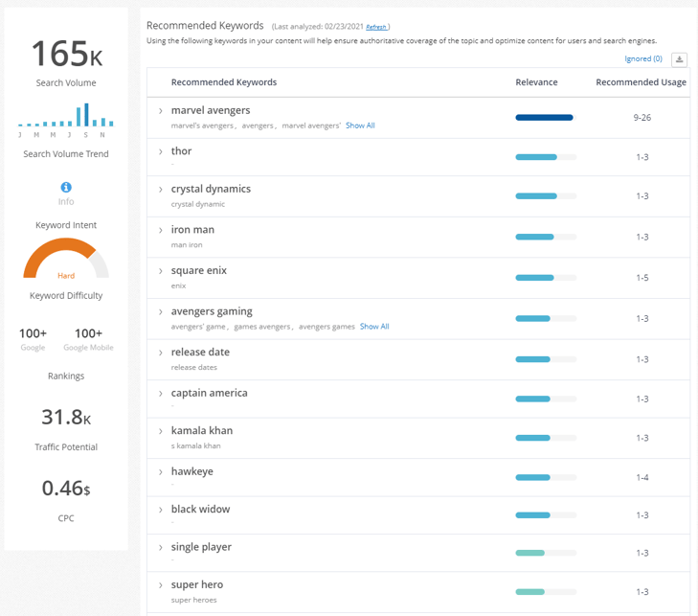The width and height of the screenshot is (698, 616).
Task: Expand the release date keyword row
Action: click(x=161, y=353)
